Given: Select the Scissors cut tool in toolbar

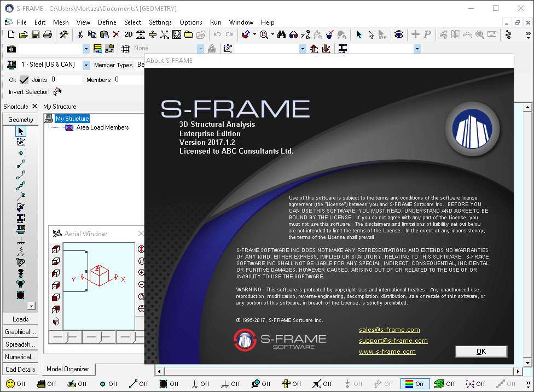Looking at the screenshot, I should tap(80, 34).
